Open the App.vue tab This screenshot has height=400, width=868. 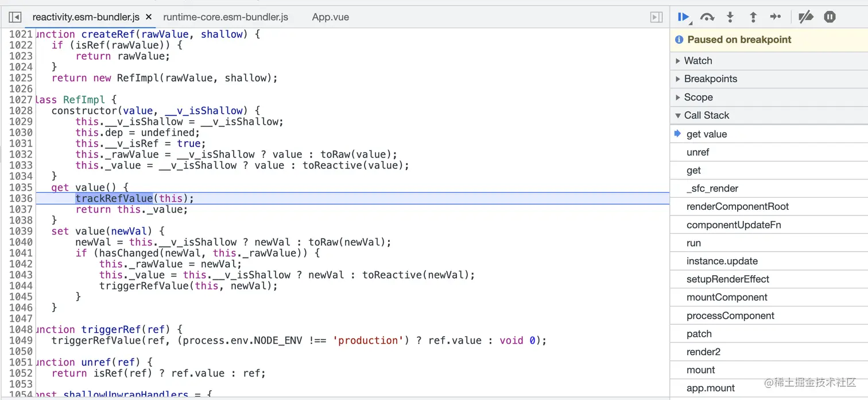(x=330, y=17)
